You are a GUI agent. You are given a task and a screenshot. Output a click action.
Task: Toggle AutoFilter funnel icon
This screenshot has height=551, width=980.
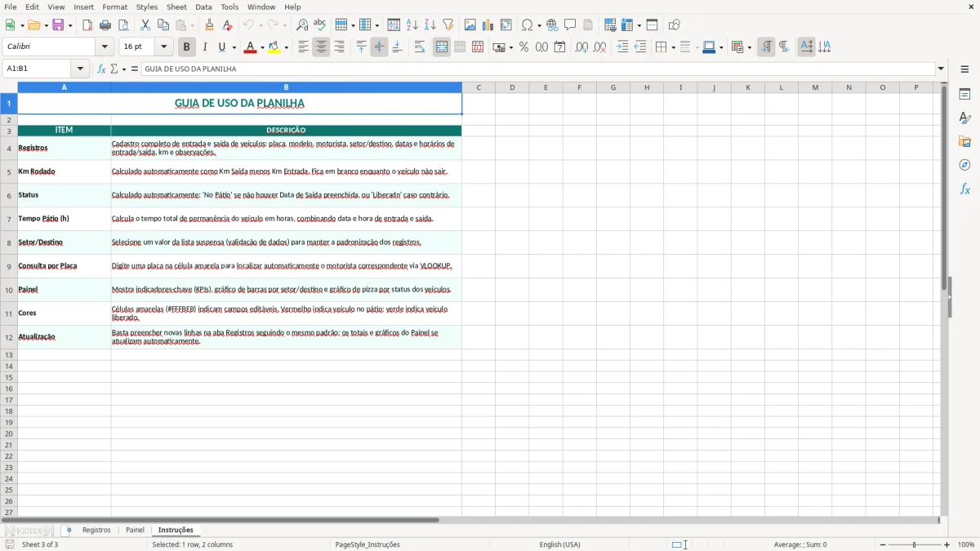(x=448, y=25)
